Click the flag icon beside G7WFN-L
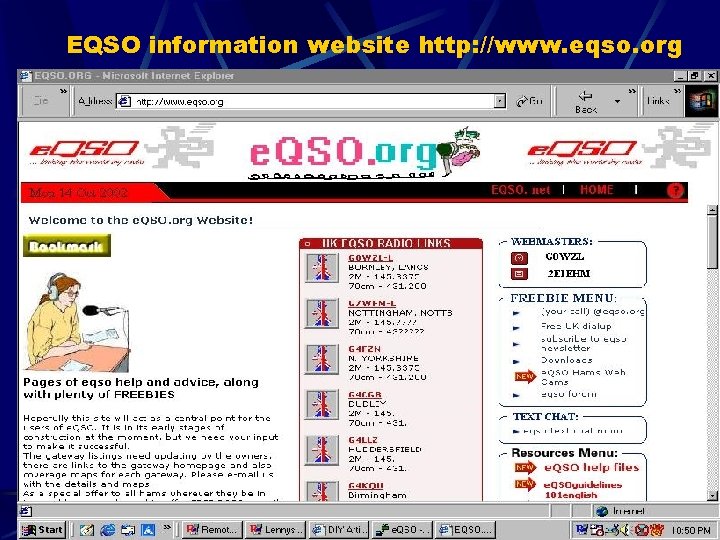Image resolution: width=720 pixels, height=540 pixels. point(321,313)
